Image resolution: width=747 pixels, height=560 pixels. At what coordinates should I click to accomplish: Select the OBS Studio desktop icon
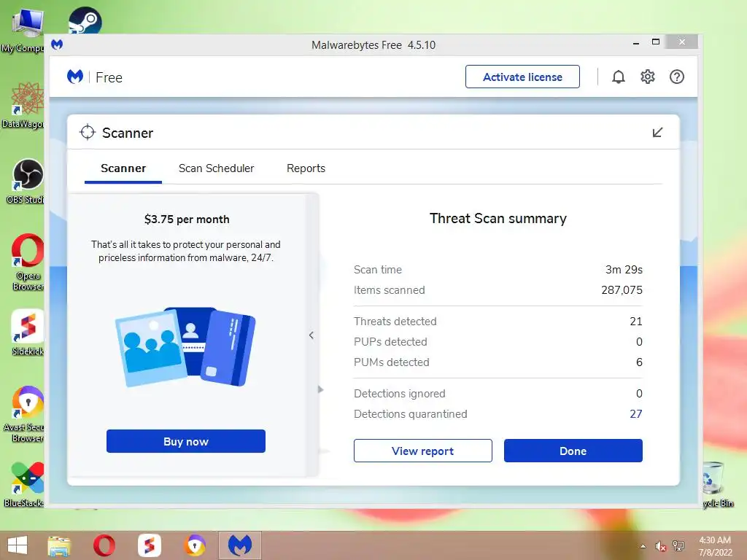pos(26,182)
